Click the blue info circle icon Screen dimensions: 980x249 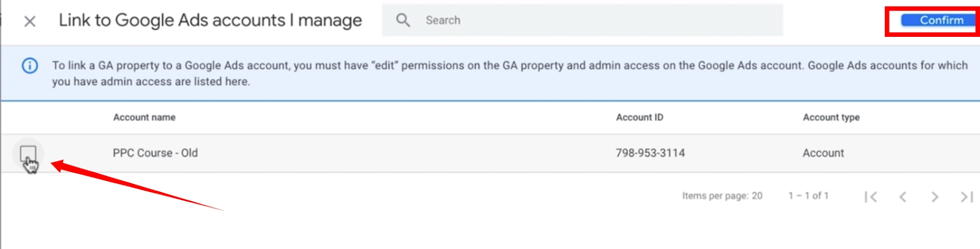(x=30, y=66)
